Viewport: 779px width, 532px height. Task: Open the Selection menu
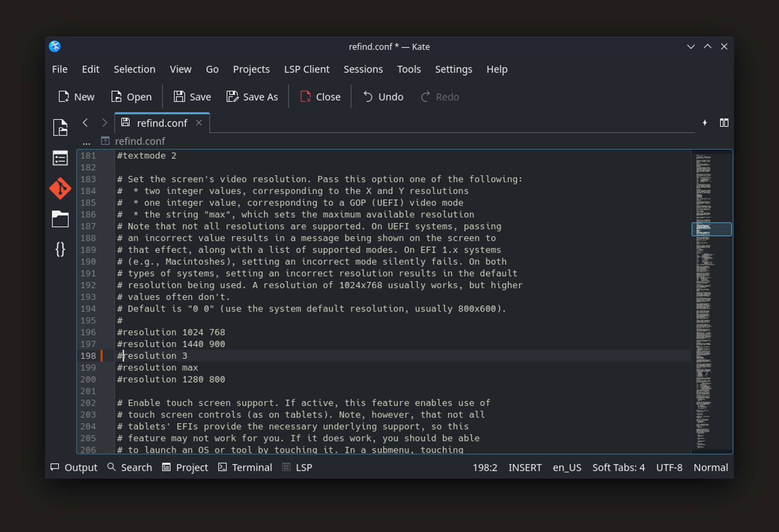tap(134, 69)
